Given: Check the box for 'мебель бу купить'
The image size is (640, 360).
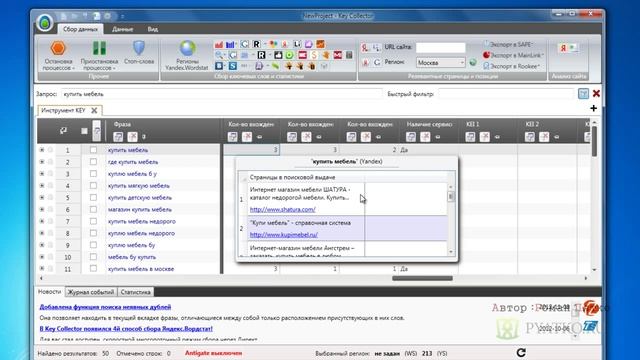Looking at the screenshot, I should point(93,257).
